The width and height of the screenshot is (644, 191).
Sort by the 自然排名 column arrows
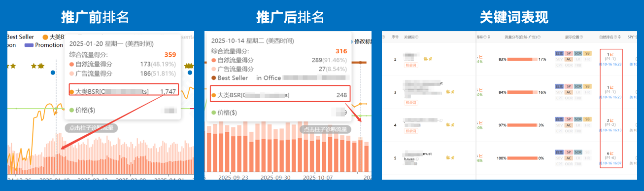click(619, 37)
